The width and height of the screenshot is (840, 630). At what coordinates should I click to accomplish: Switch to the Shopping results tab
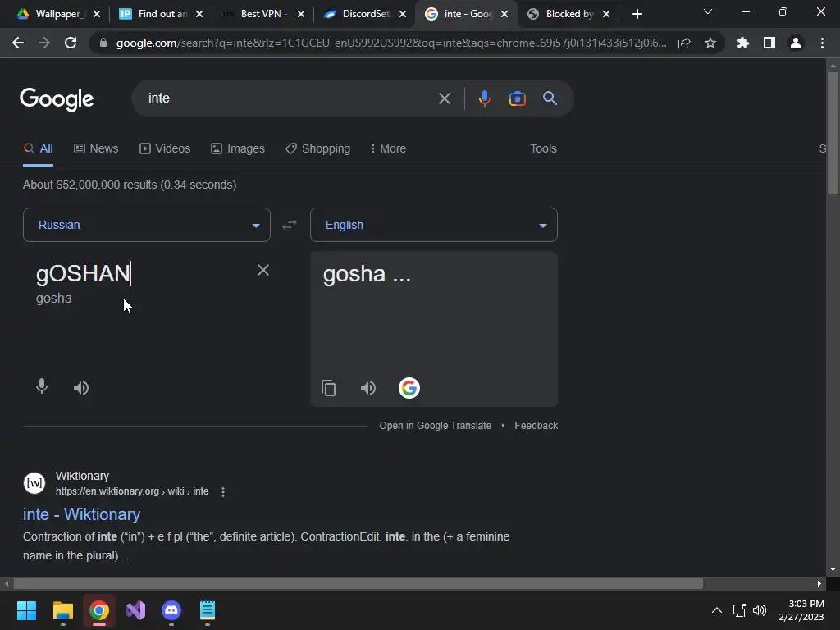pos(317,148)
